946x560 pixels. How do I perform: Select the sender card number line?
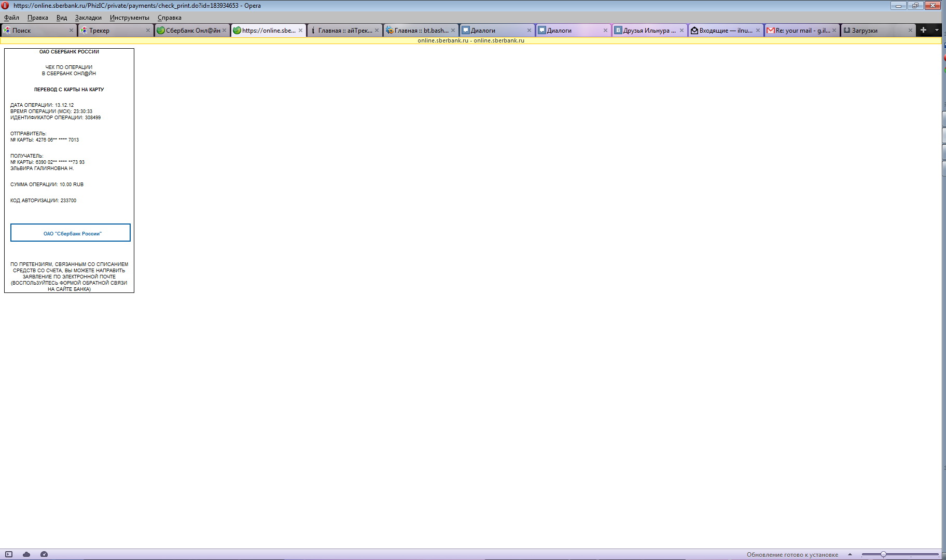[45, 140]
